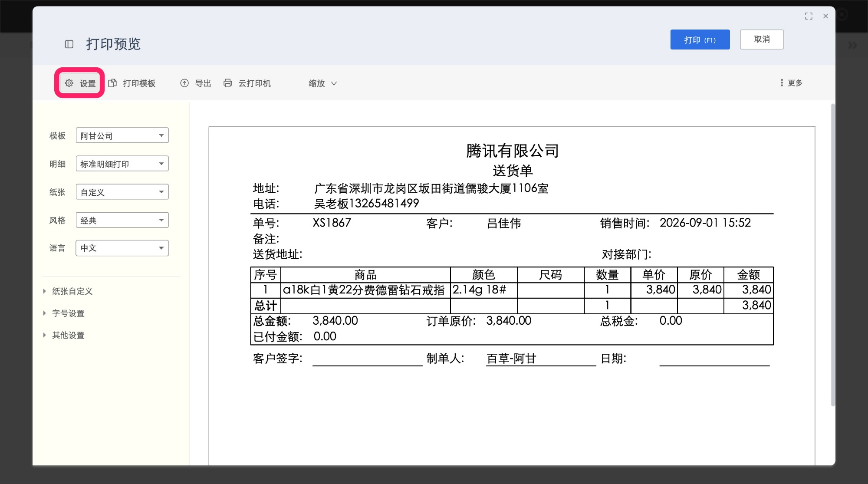Open the 语言 dropdown showing 中文
Viewport: 868px width, 484px height.
pos(122,248)
